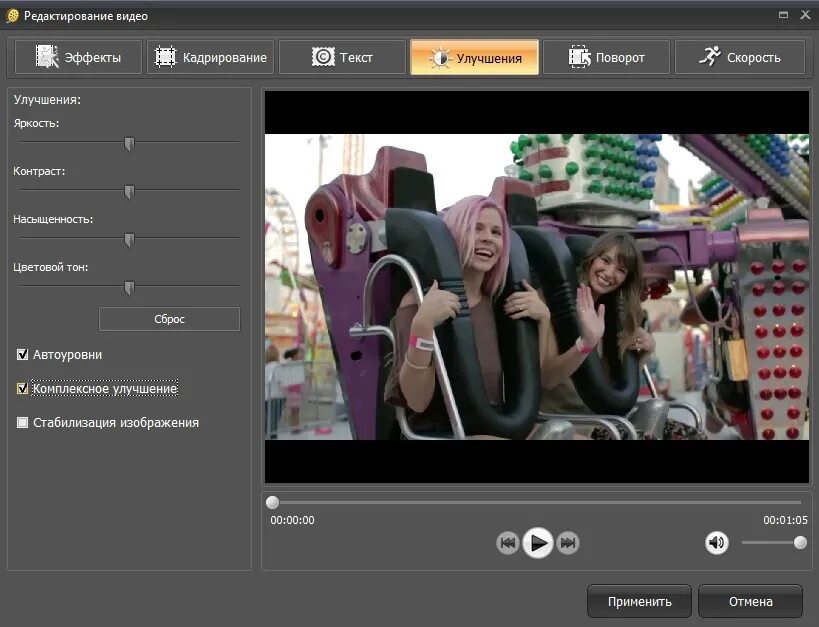Click the skip-to-previous-frame icon
The image size is (819, 627).
click(509, 544)
